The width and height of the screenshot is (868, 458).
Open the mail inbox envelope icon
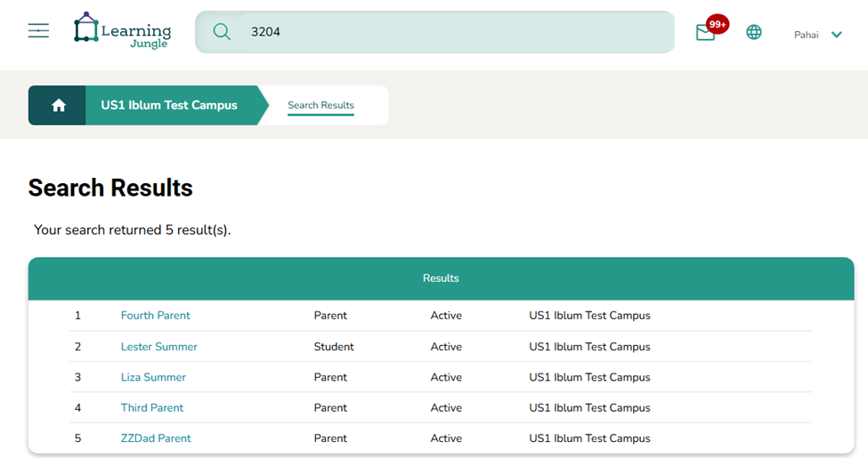705,34
